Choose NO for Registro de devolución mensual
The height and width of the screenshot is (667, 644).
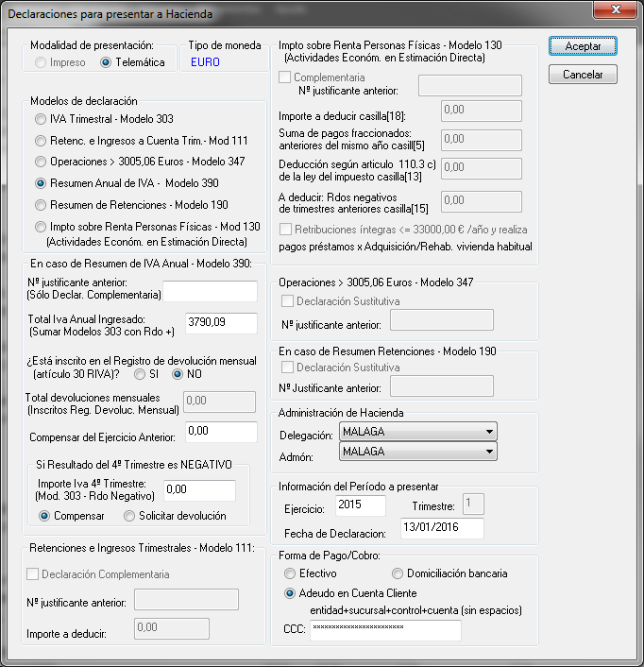coord(187,374)
